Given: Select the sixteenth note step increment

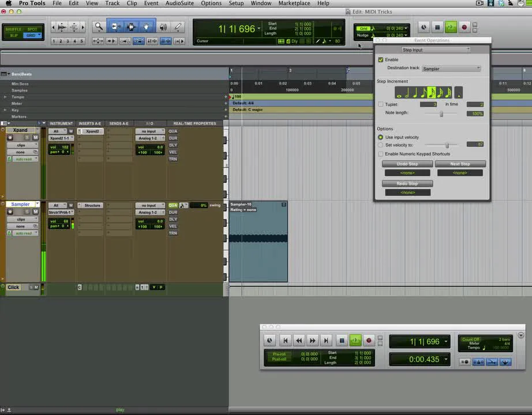Looking at the screenshot, I should [430, 91].
